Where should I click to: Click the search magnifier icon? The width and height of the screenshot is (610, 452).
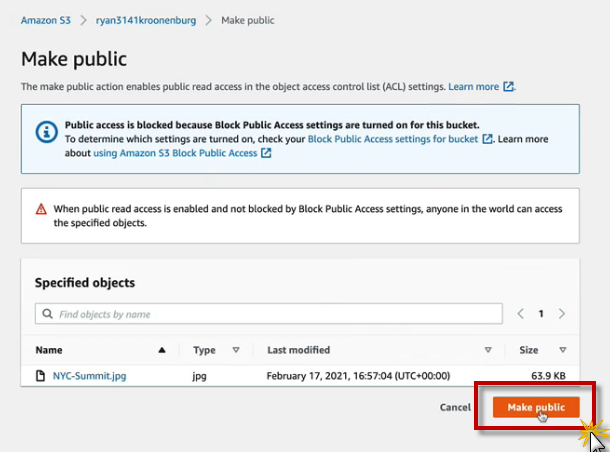pos(47,314)
